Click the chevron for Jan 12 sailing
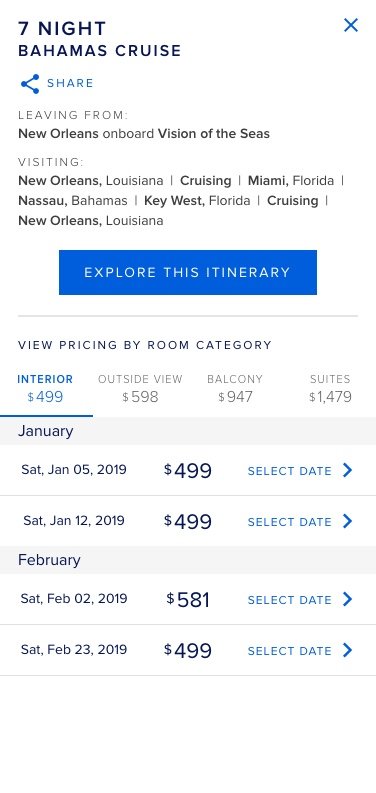The width and height of the screenshot is (376, 793). tap(347, 521)
